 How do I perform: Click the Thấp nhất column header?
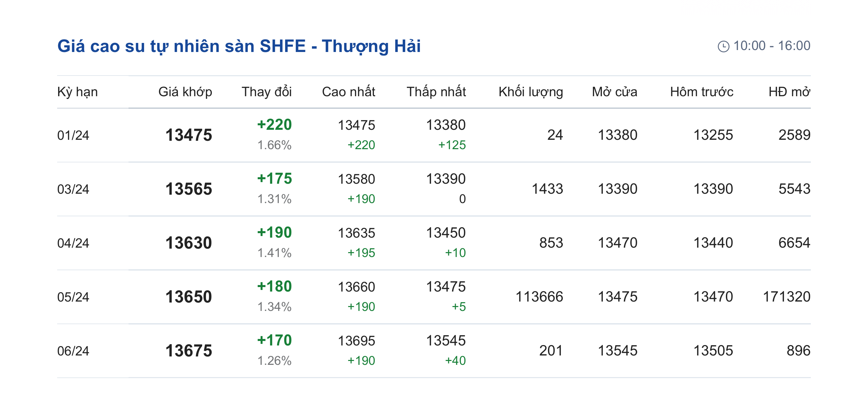tap(436, 92)
